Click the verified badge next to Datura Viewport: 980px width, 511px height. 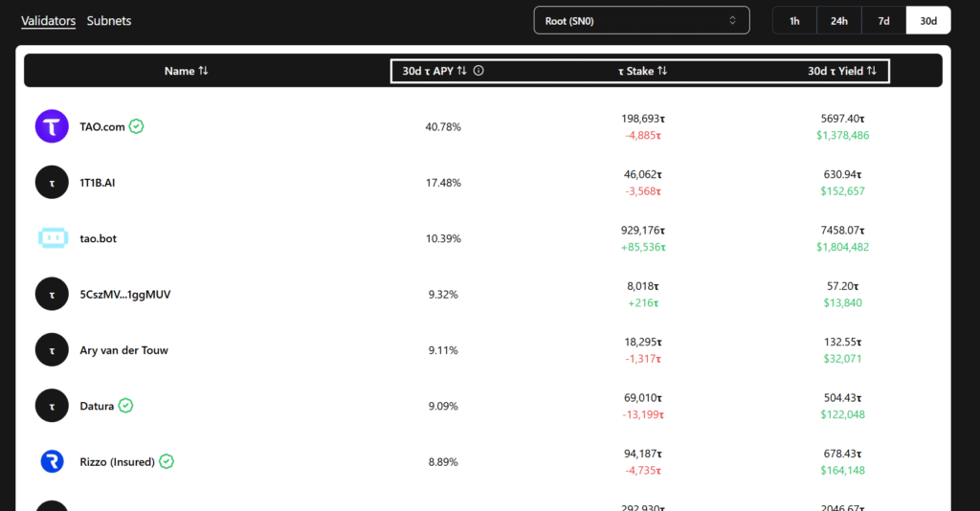pyautogui.click(x=126, y=406)
